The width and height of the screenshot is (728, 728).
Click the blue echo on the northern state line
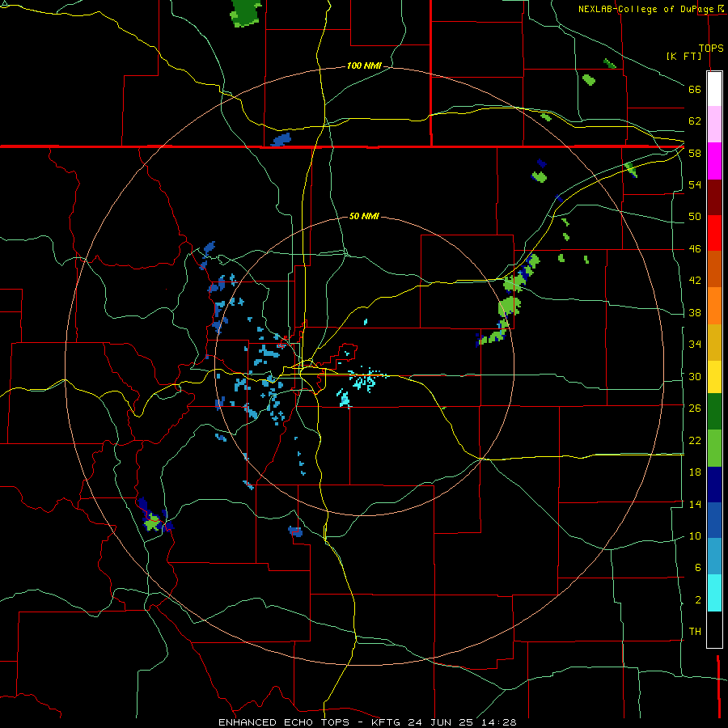[281, 140]
